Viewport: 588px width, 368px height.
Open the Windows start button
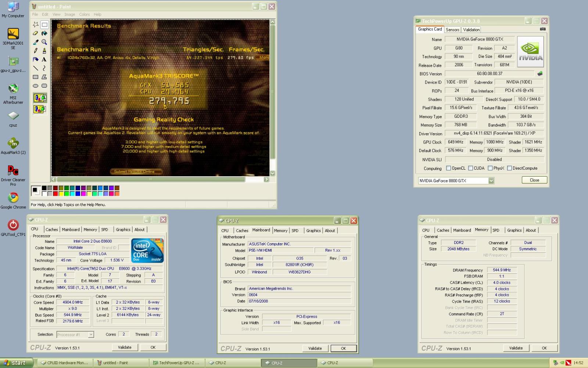(x=17, y=363)
